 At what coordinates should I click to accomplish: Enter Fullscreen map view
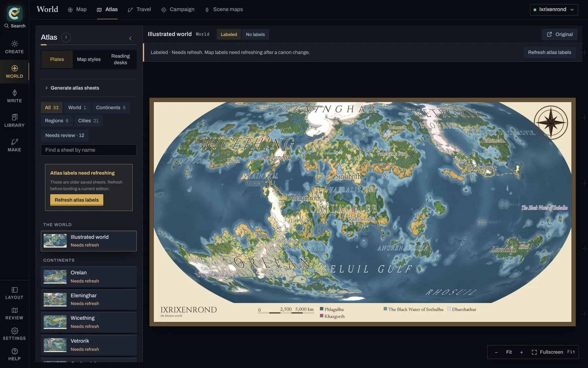pos(547,352)
